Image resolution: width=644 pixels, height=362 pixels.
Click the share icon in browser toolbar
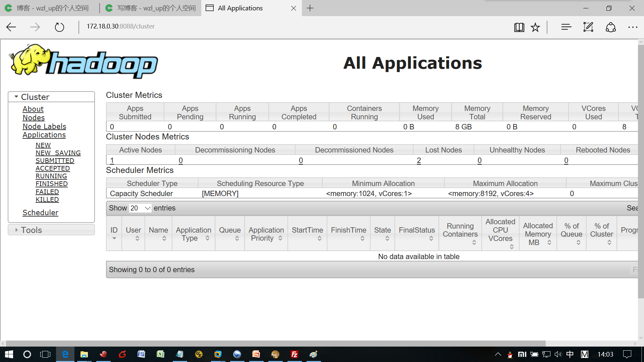point(611,27)
